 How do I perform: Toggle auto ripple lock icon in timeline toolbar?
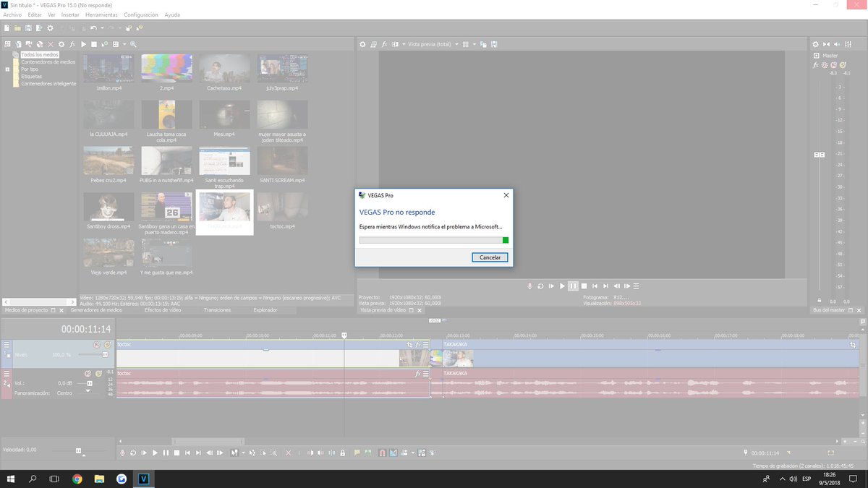[342, 453]
